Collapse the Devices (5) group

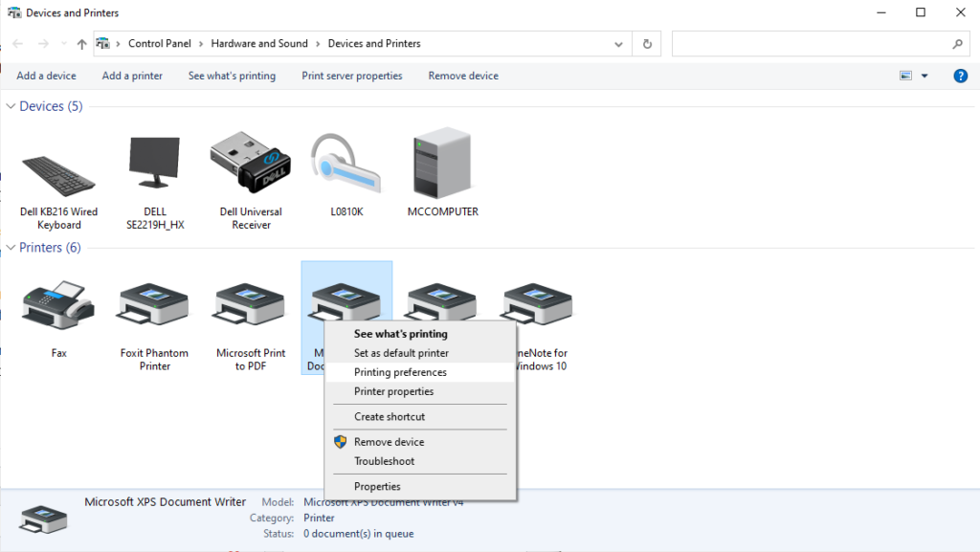(x=11, y=106)
